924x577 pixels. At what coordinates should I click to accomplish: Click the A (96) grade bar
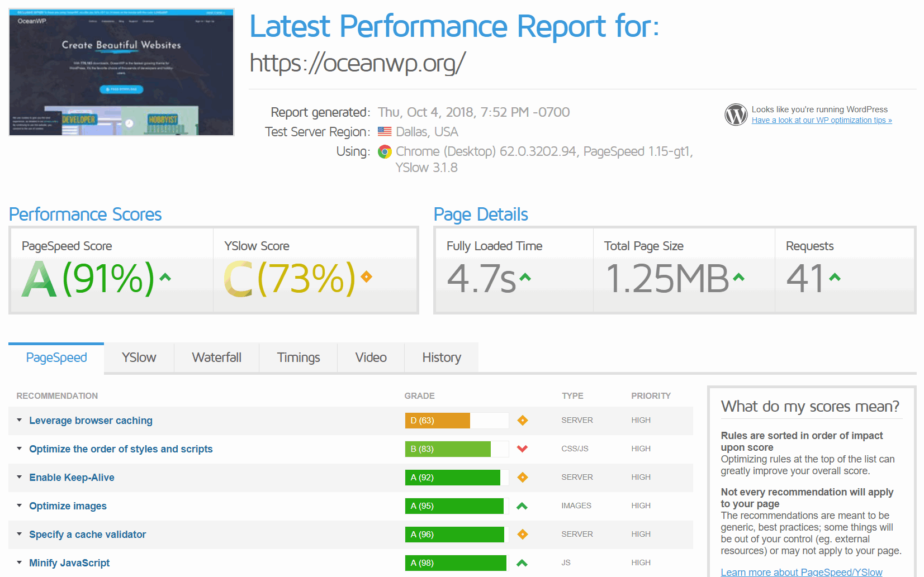457,535
